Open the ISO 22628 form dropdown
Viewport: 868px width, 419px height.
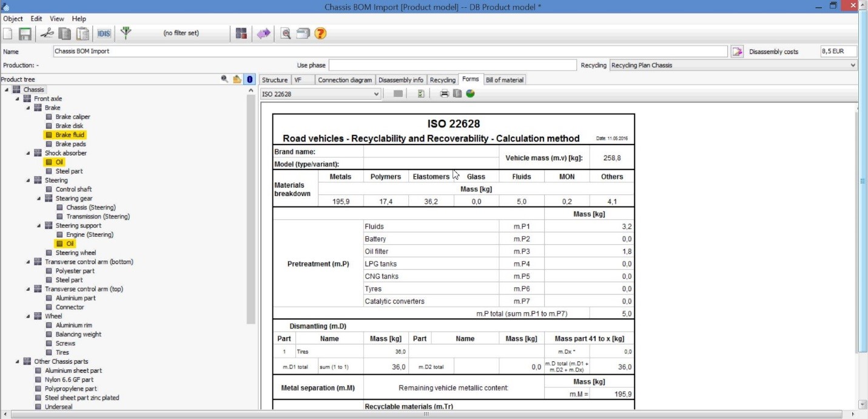coord(377,94)
